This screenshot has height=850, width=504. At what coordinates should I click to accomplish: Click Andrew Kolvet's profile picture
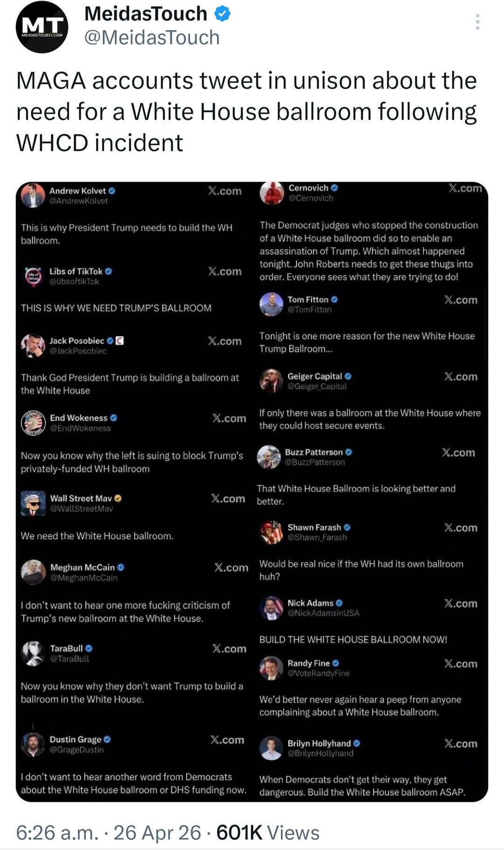33,195
